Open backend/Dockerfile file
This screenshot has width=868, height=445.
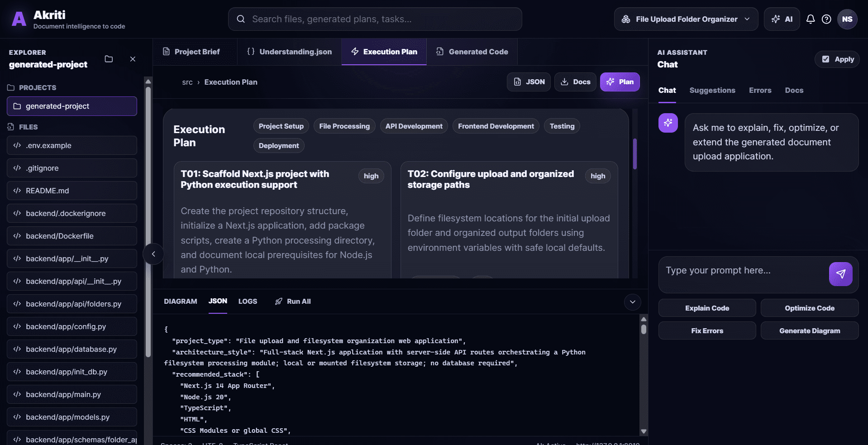72,236
